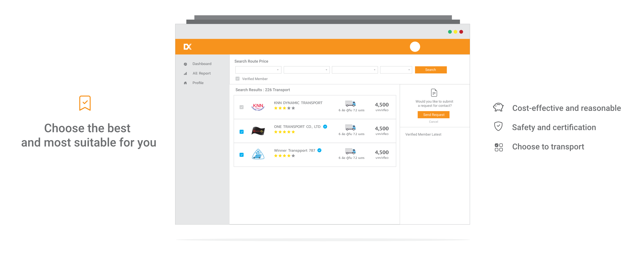Click the KNN Dynamic Transport logo
This screenshot has width=644, height=254.
click(x=258, y=107)
